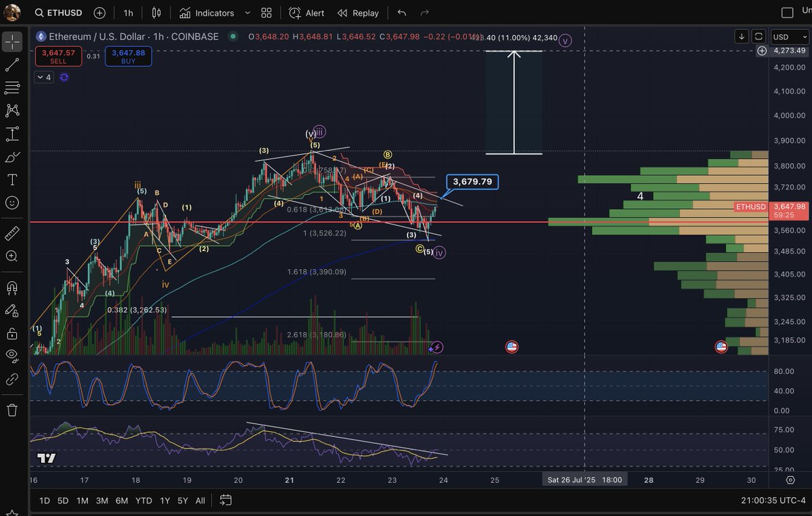Open the ETHUSD symbol search
This screenshot has height=516, width=812.
click(x=58, y=13)
